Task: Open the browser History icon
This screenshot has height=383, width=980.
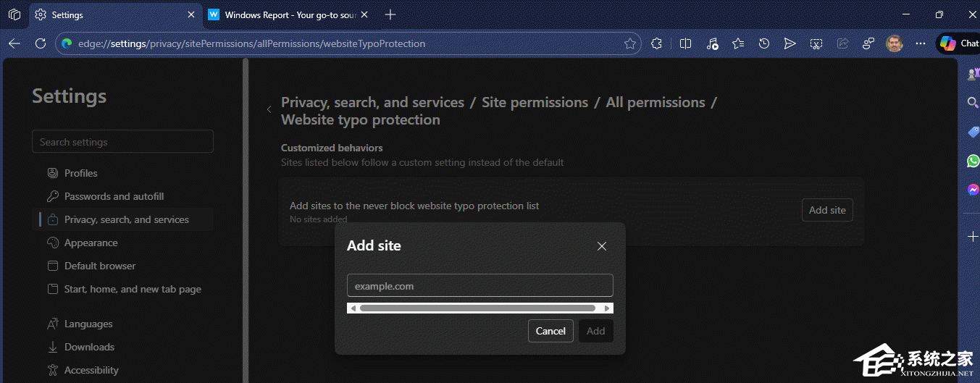Action: click(763, 43)
